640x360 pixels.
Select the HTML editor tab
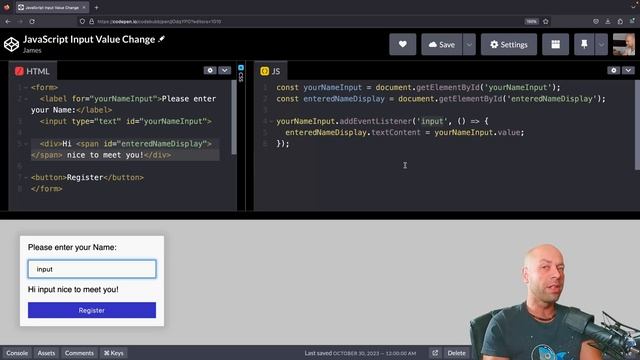(33, 71)
